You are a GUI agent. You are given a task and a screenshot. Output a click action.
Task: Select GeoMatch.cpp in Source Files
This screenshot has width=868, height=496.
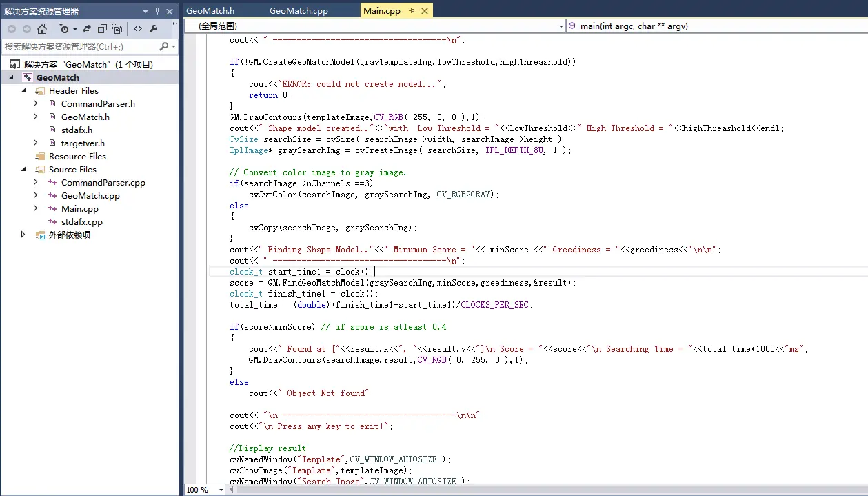(x=90, y=196)
